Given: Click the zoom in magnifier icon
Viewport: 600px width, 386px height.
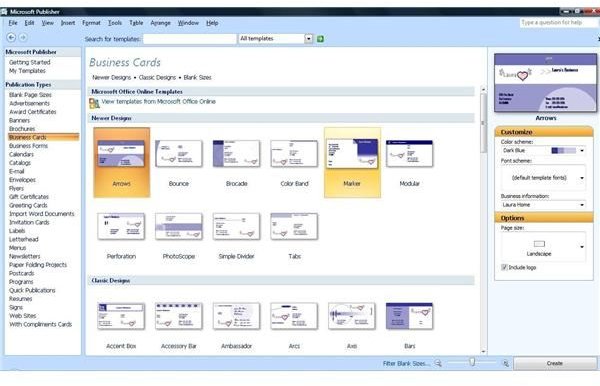Looking at the screenshot, I should 505,363.
